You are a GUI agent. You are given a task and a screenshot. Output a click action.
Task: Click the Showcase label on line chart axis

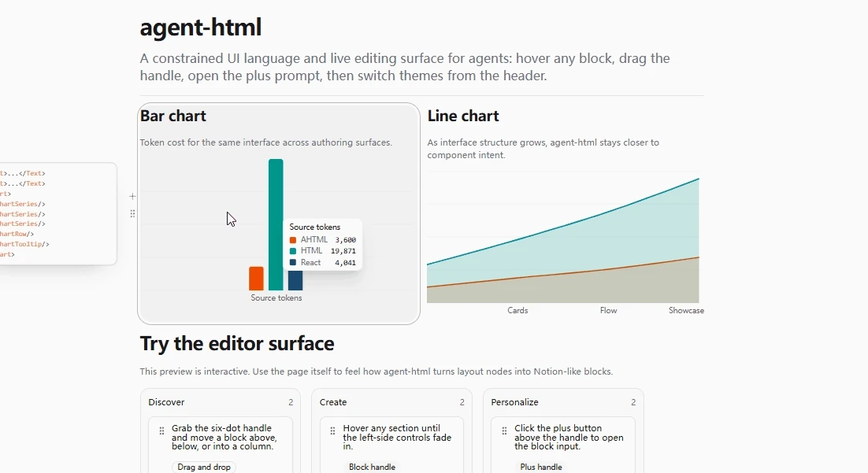686,310
